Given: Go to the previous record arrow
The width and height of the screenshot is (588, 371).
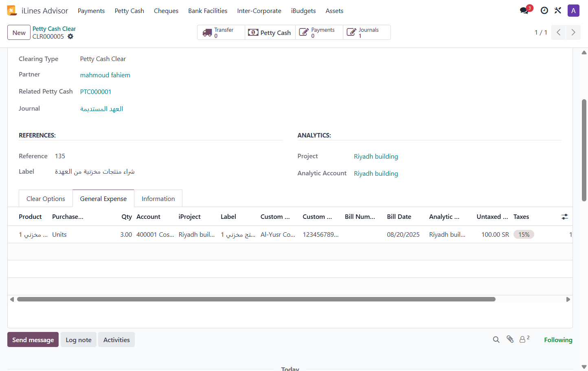Looking at the screenshot, I should (558, 33).
